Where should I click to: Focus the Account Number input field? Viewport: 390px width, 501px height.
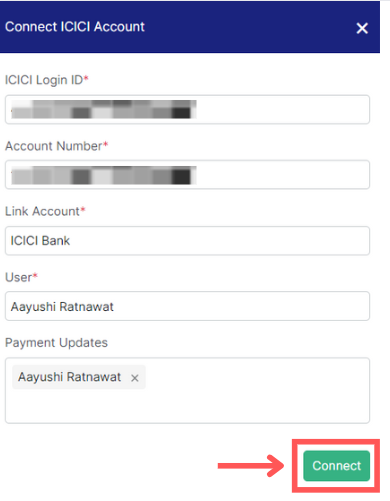(187, 175)
